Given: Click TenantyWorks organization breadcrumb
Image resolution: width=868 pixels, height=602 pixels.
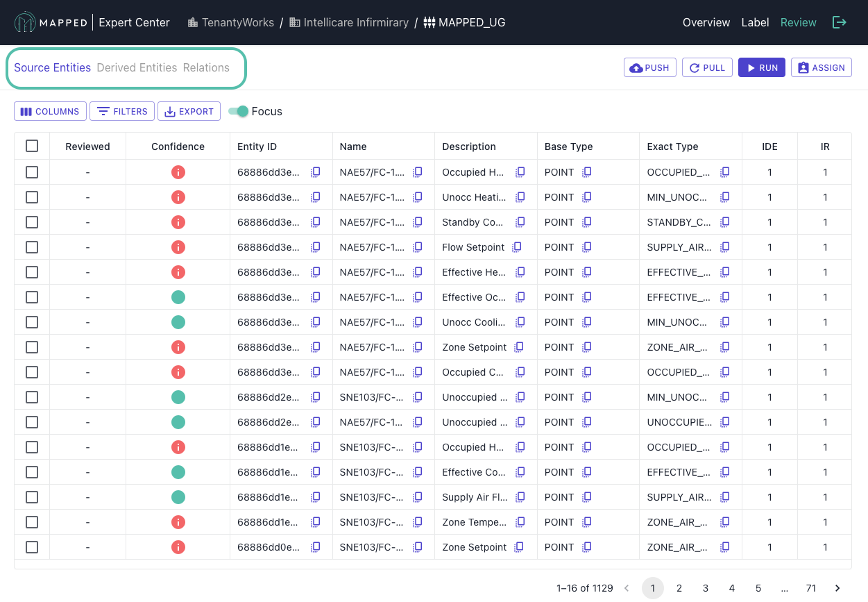Looking at the screenshot, I should pos(231,22).
